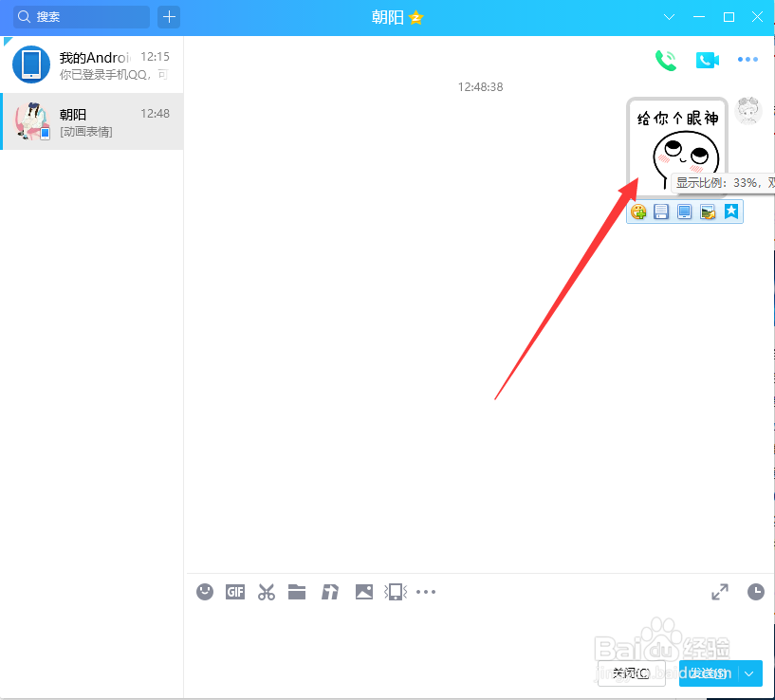Click the 关闭(C) button

coord(631,673)
